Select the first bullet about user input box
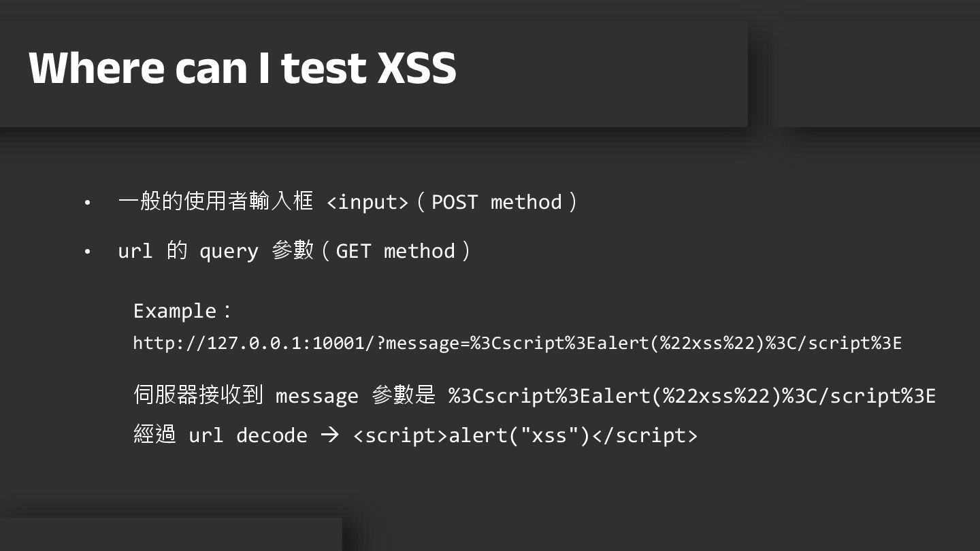Image resolution: width=980 pixels, height=551 pixels. point(348,201)
